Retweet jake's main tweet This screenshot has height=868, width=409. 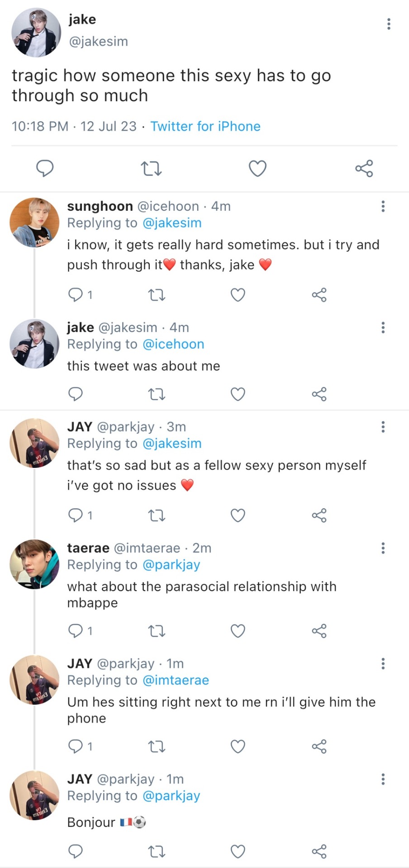tap(151, 169)
